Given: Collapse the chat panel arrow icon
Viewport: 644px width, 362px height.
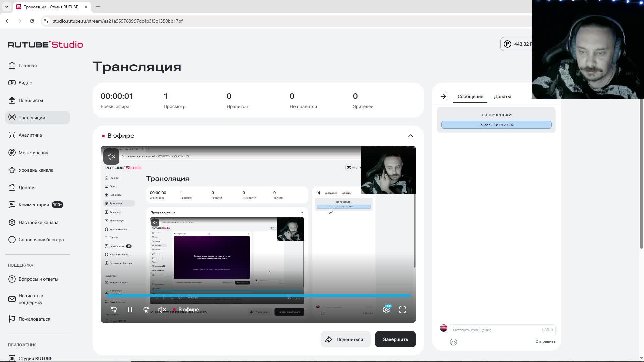Looking at the screenshot, I should [444, 96].
